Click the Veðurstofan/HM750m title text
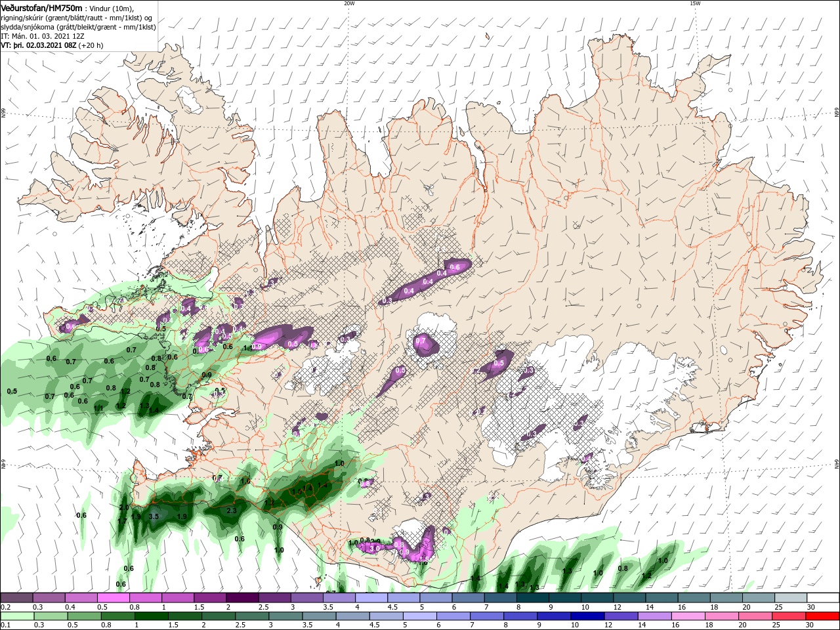 (41, 7)
